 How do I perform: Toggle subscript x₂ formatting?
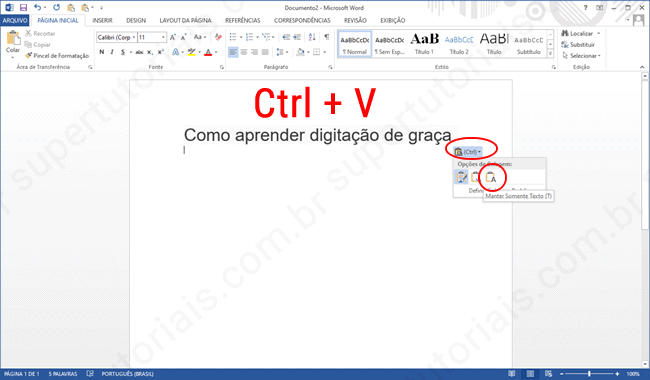coord(150,52)
